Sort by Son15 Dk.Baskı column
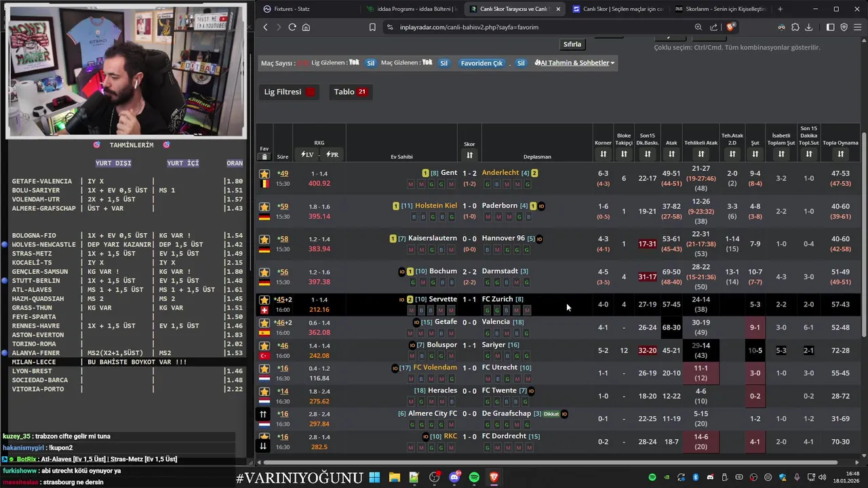Viewport: 868px width, 488px height. pos(648,155)
